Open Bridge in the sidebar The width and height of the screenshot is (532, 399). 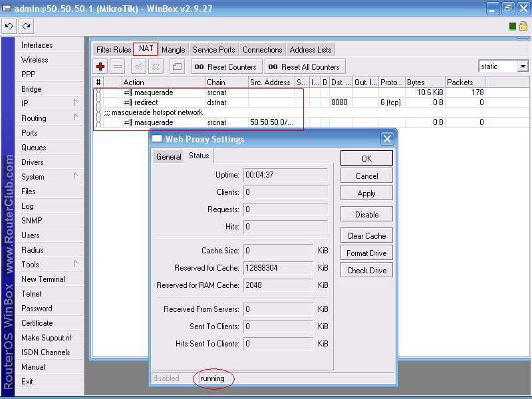(49, 88)
